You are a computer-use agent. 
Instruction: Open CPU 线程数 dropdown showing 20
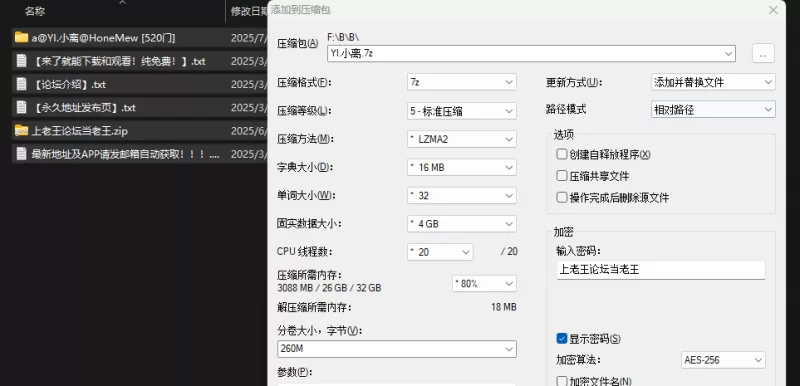tap(440, 252)
